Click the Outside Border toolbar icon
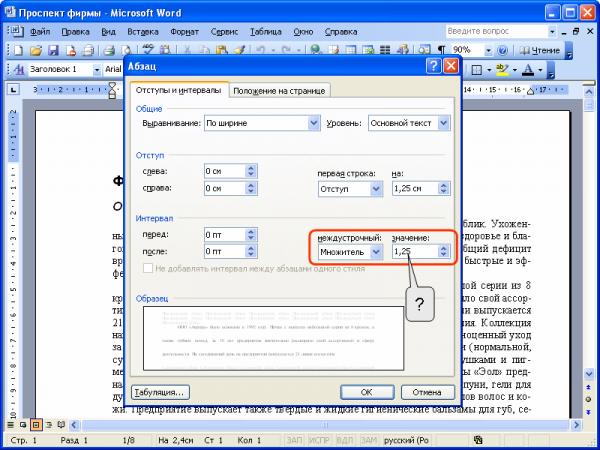The width and height of the screenshot is (600, 450). [x=476, y=70]
